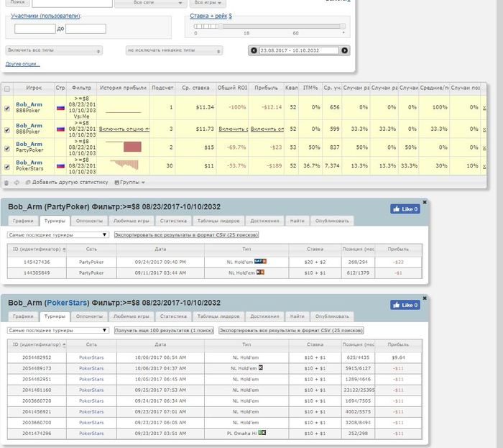The height and width of the screenshot is (448, 503).
Task: Export the PartyPoker results to CSV
Action: (186, 235)
